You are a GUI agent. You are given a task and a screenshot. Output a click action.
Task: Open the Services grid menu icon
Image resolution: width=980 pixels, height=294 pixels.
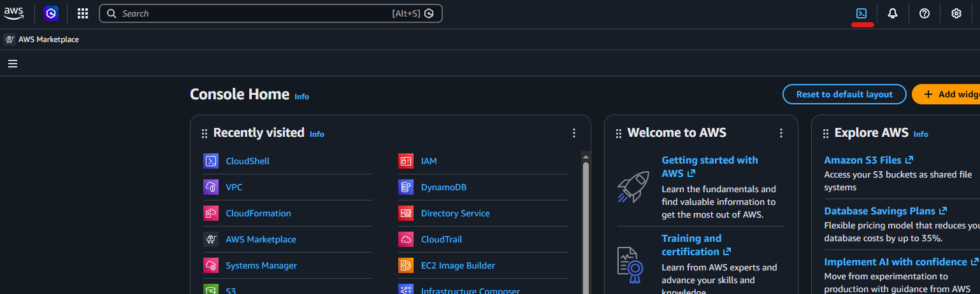coord(83,13)
